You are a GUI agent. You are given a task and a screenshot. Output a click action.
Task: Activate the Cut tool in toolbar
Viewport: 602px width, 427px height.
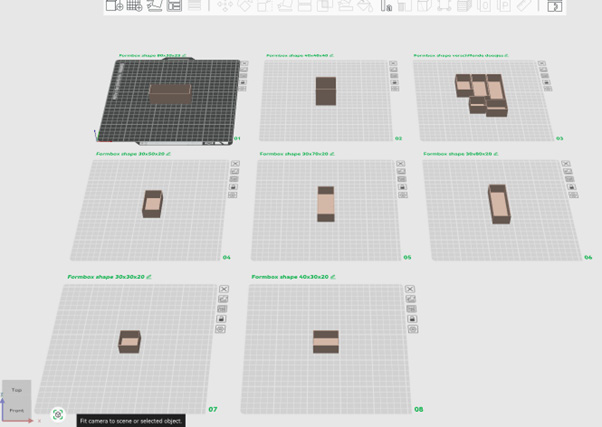305,5
